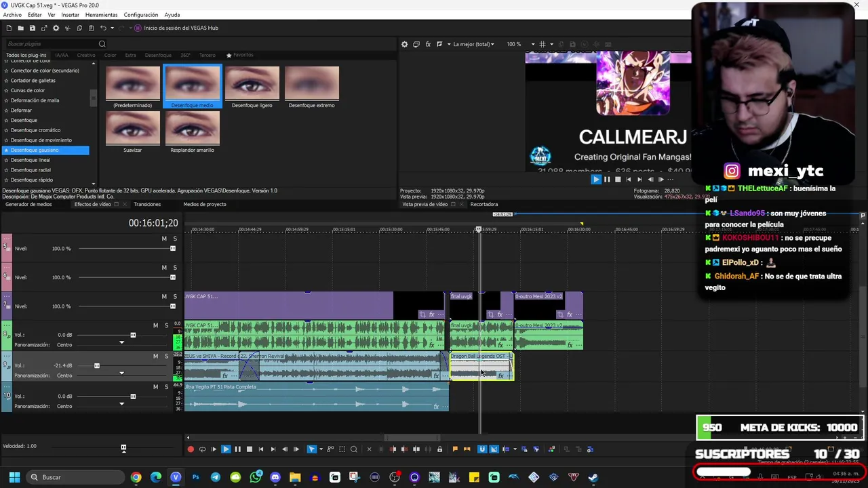Viewport: 868px width, 488px height.
Task: Open project using folder toolbar icon
Action: point(21,28)
